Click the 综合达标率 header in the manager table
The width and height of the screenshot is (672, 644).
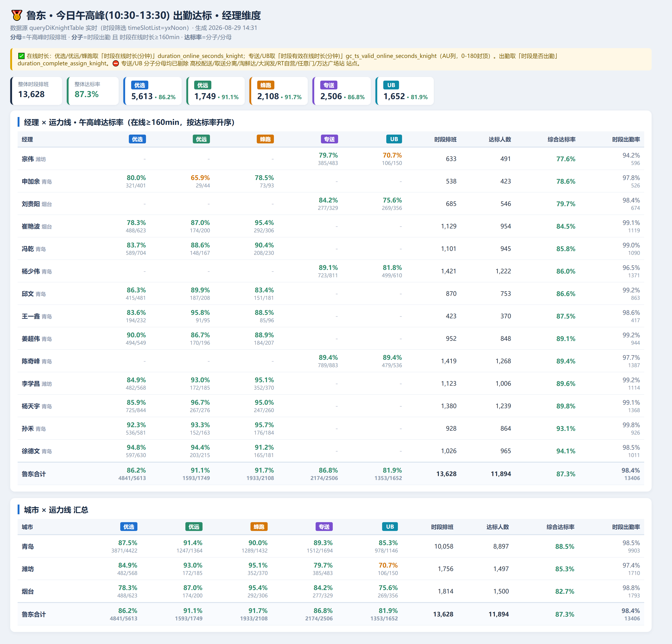[562, 139]
